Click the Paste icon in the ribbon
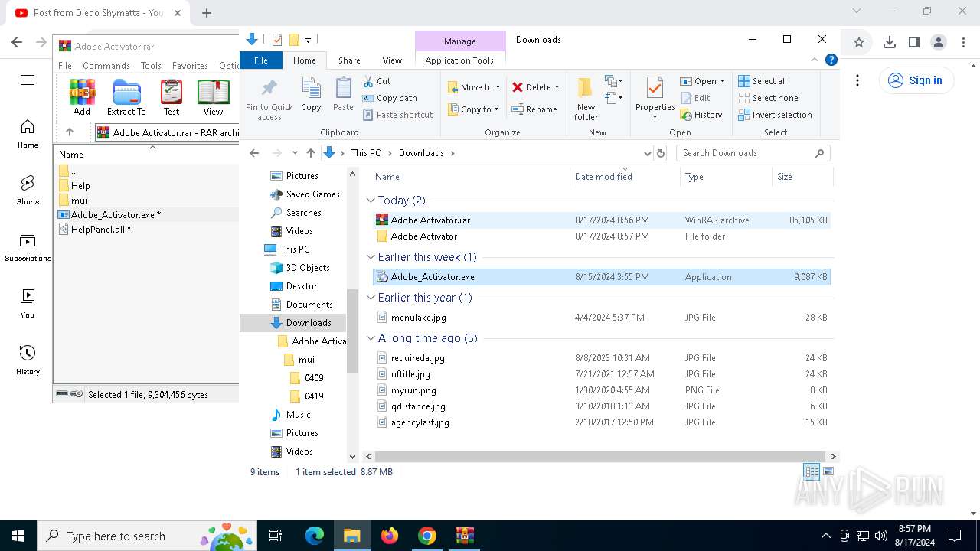The width and height of the screenshot is (980, 551). (343, 95)
